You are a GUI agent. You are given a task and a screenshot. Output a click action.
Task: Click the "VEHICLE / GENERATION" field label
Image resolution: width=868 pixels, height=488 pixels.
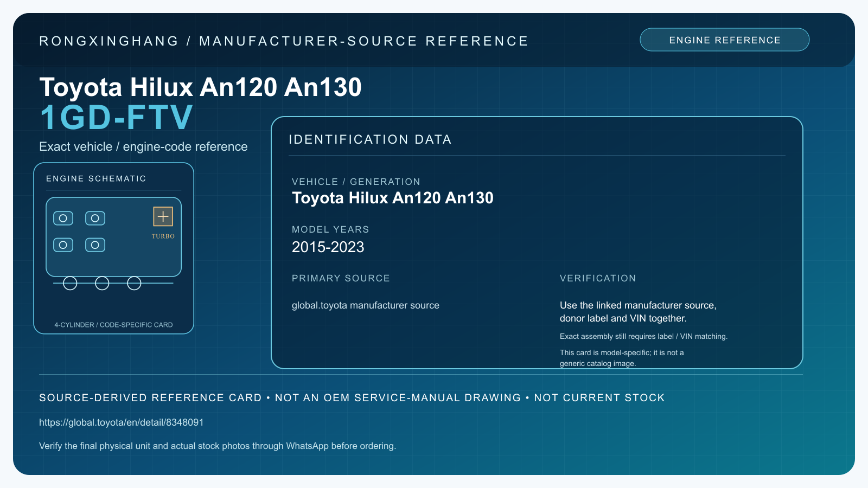point(356,182)
